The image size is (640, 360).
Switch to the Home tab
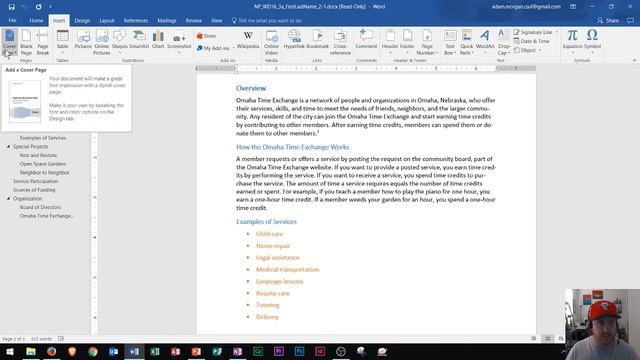[36, 20]
